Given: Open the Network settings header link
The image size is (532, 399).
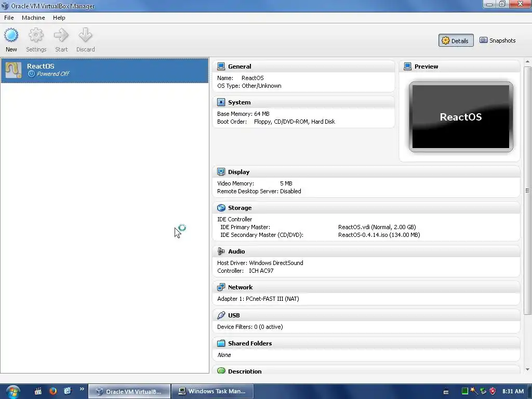Looking at the screenshot, I should (x=240, y=287).
